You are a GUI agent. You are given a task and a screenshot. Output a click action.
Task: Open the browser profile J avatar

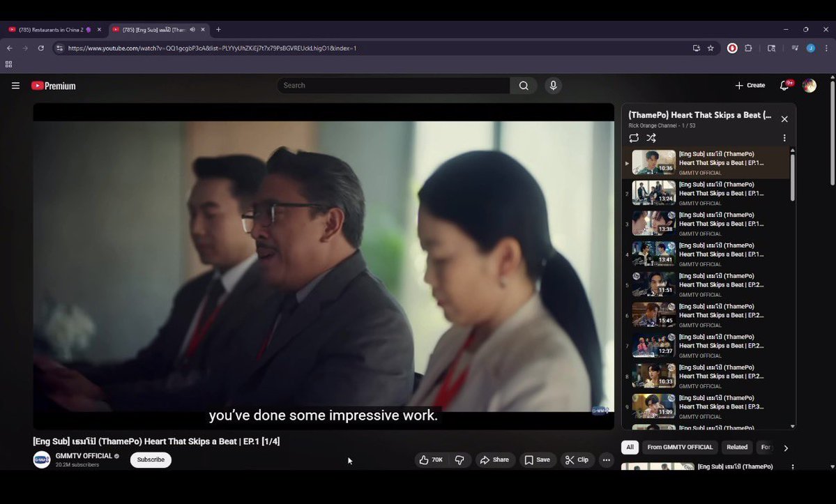tap(810, 48)
